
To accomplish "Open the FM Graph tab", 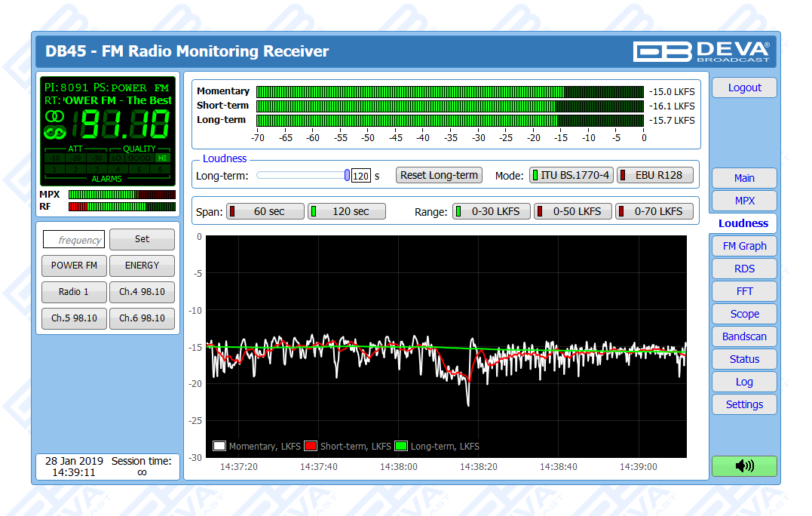I will point(744,246).
